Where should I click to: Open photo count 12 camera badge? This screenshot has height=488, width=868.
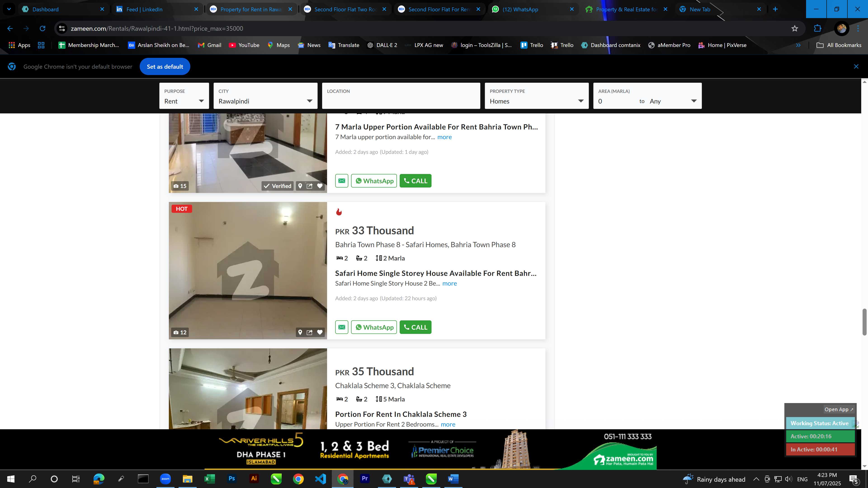[x=180, y=332]
